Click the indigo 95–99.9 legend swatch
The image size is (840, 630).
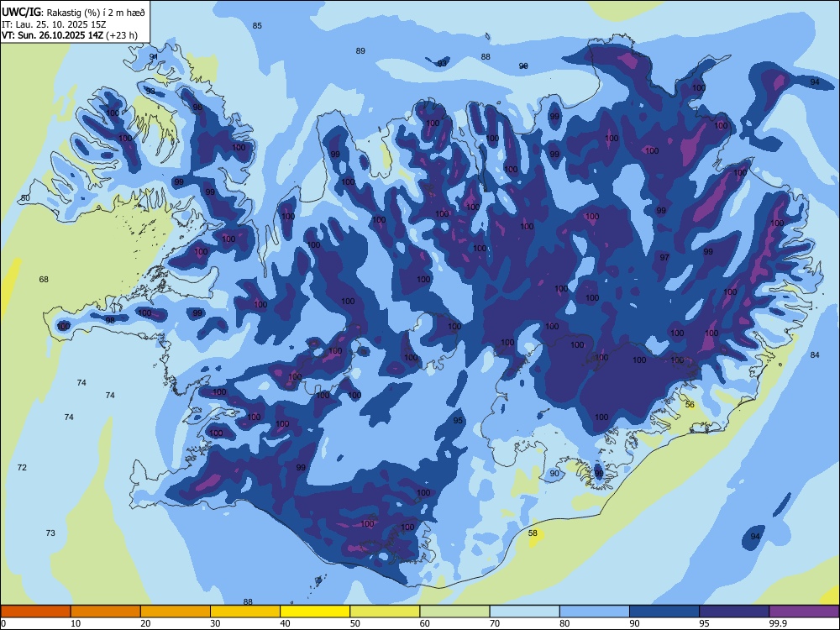coord(734,612)
